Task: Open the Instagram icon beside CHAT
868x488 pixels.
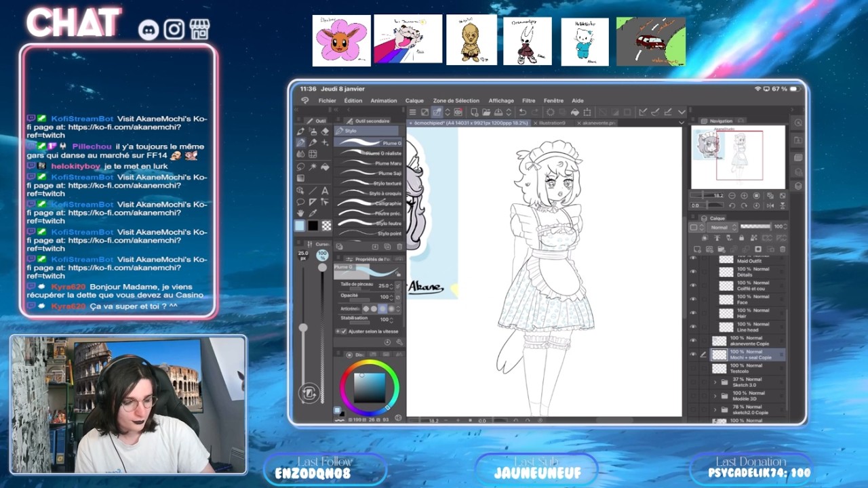Action: [x=174, y=29]
